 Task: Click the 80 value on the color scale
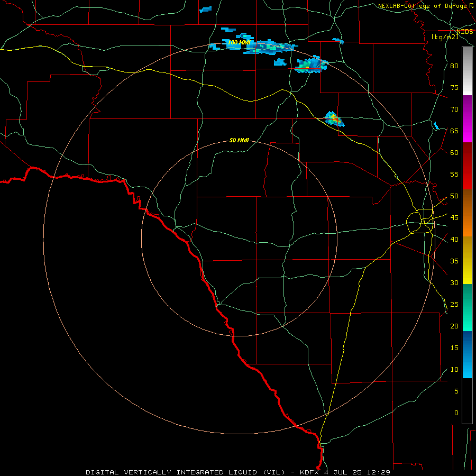point(454,66)
